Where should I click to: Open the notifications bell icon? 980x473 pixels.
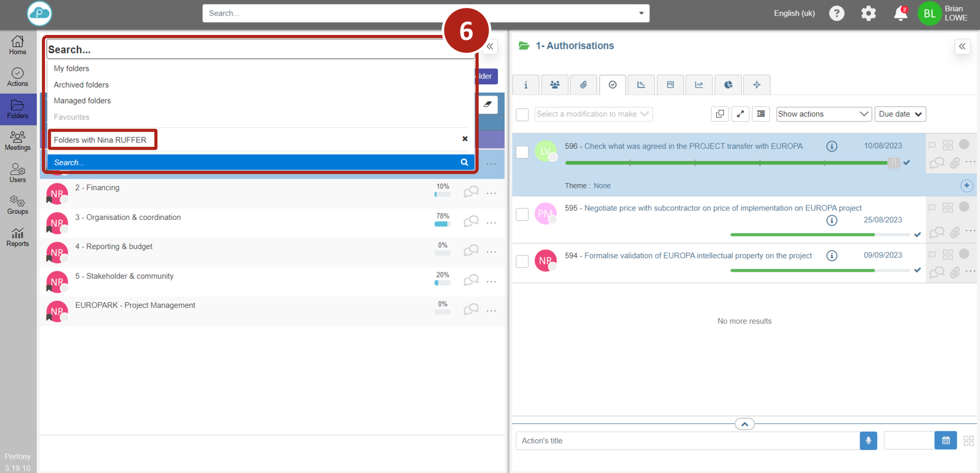pos(900,14)
